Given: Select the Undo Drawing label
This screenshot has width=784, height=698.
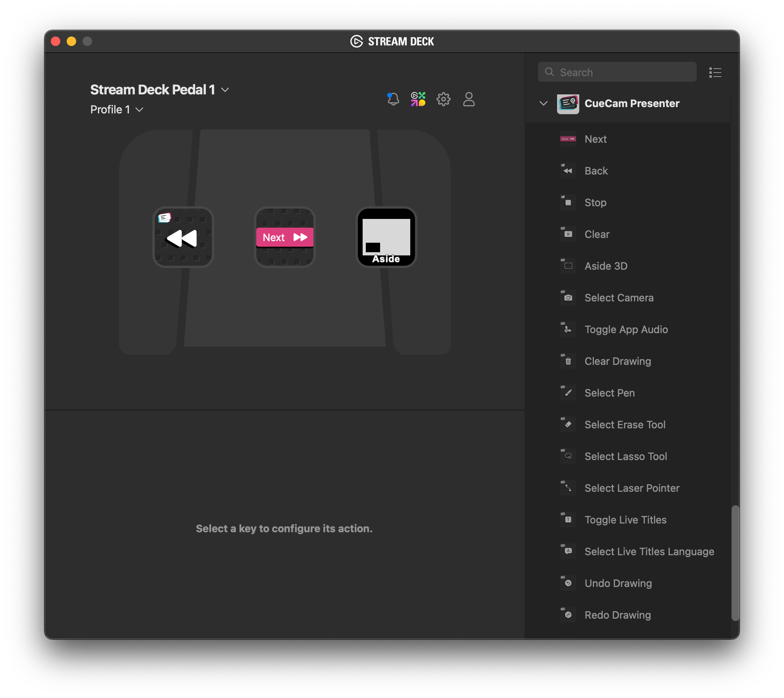Looking at the screenshot, I should coord(618,583).
